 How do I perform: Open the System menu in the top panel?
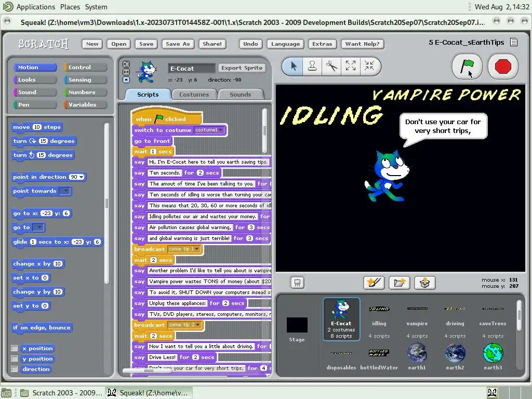[x=96, y=7]
